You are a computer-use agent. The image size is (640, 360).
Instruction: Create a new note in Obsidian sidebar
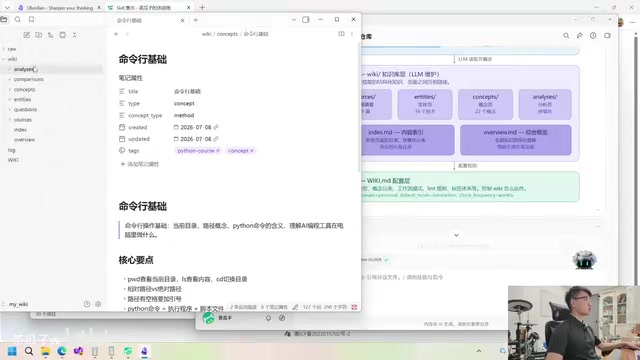tap(27, 35)
